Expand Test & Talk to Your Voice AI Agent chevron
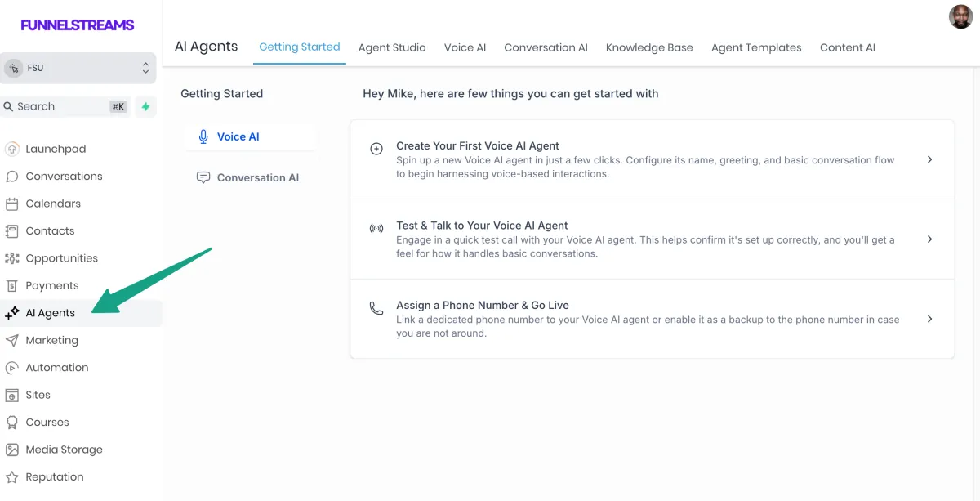Image resolution: width=980 pixels, height=501 pixels. point(929,239)
